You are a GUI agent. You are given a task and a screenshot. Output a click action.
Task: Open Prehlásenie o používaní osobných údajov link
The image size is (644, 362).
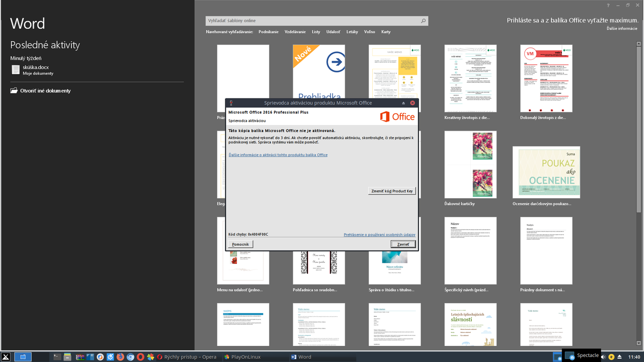pos(379,235)
